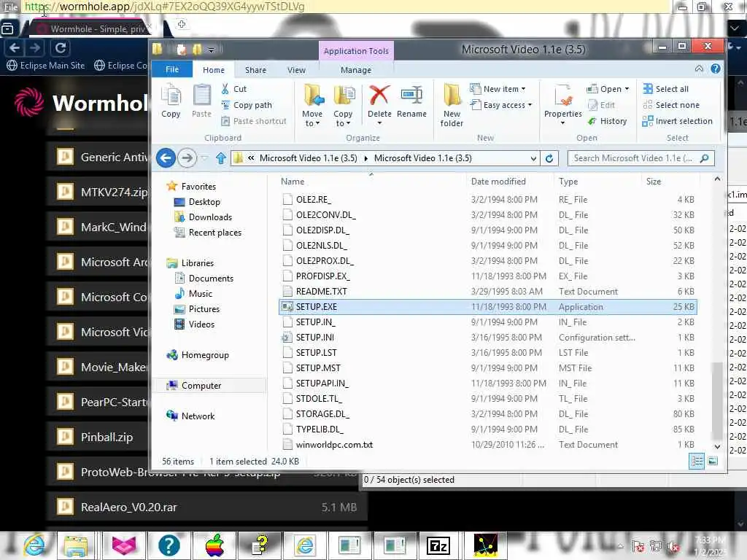The width and height of the screenshot is (747, 560).
Task: Click browser back arrow button
Action: tap(15, 48)
